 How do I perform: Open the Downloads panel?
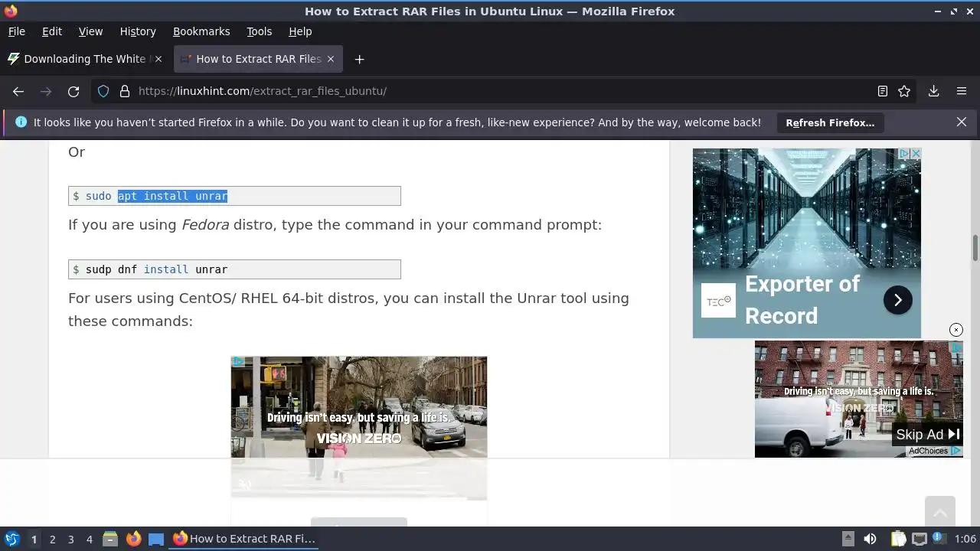tap(933, 91)
